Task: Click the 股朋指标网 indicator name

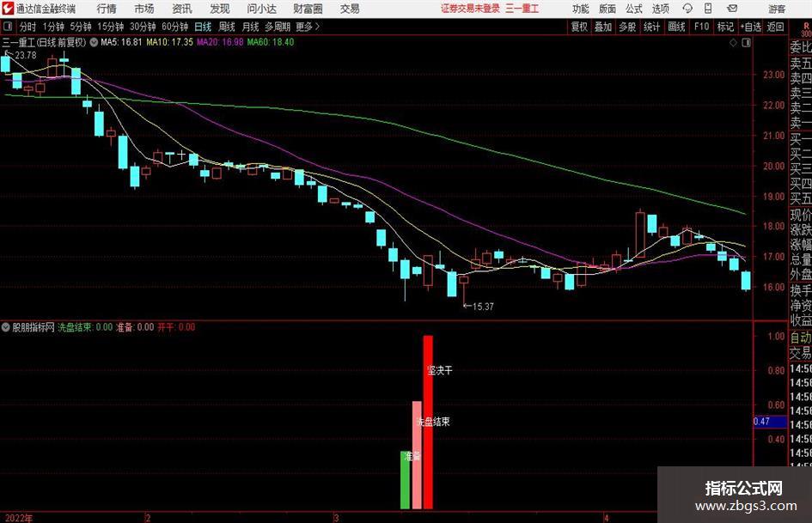Action: coord(34,327)
